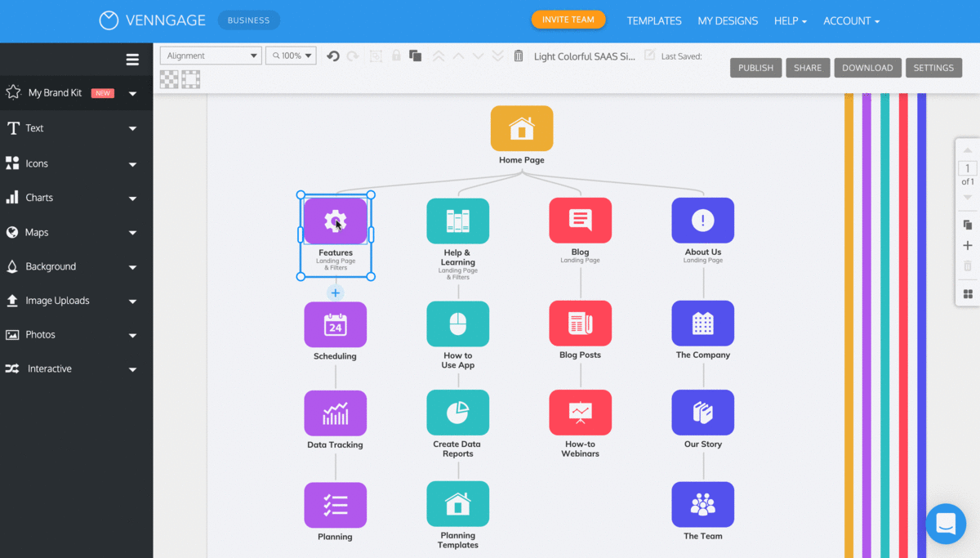This screenshot has width=980, height=558.
Task: Click the group objects toolbar icon
Action: tap(376, 56)
